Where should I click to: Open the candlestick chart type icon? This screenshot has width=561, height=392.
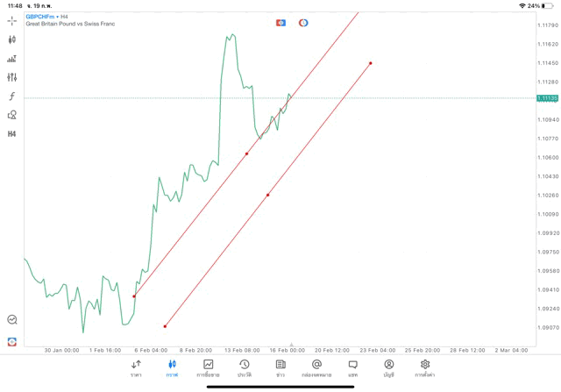(11, 39)
